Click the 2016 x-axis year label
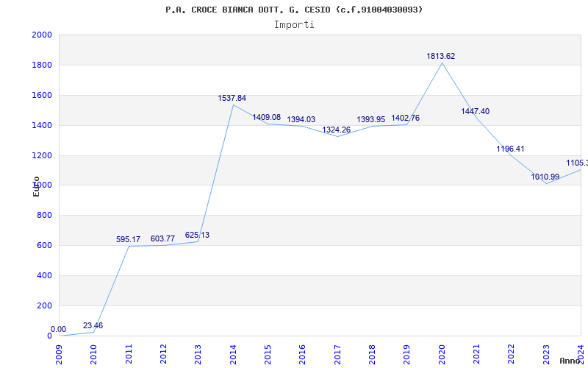Screen dimensions: 588x368 coord(303,354)
